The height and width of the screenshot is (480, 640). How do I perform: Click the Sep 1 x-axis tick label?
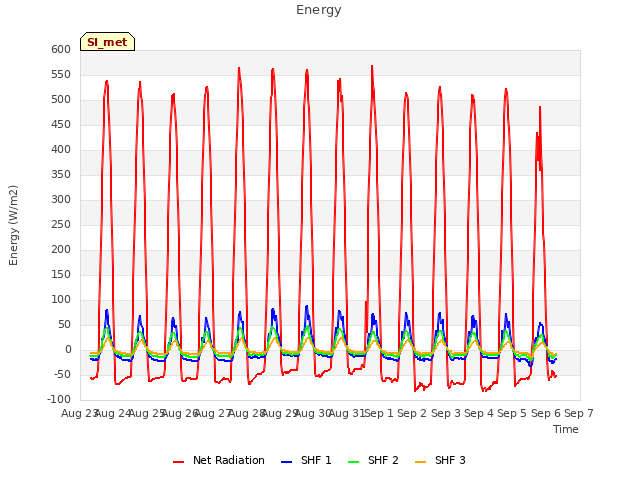pyautogui.click(x=379, y=413)
